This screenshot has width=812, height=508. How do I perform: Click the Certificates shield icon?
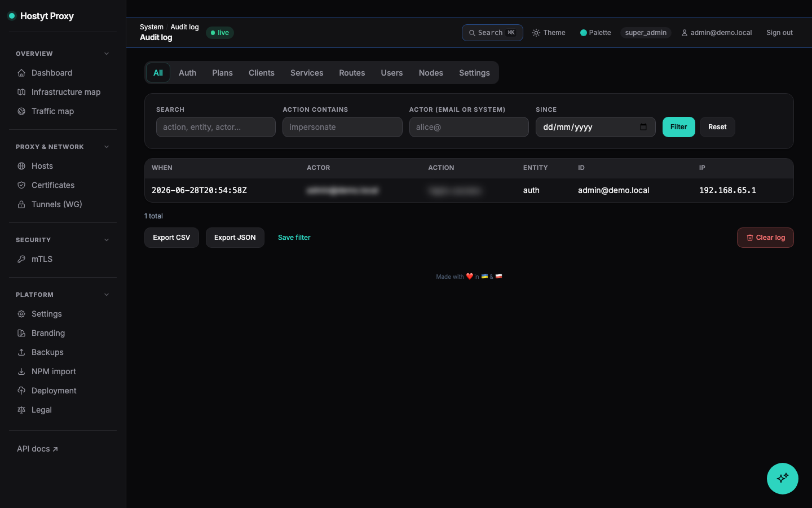tap(21, 185)
